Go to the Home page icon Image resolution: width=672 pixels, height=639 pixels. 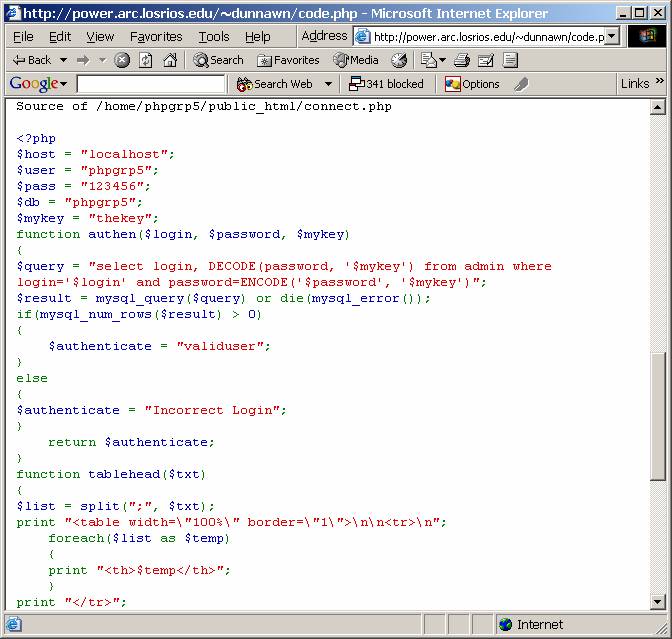pos(170,60)
